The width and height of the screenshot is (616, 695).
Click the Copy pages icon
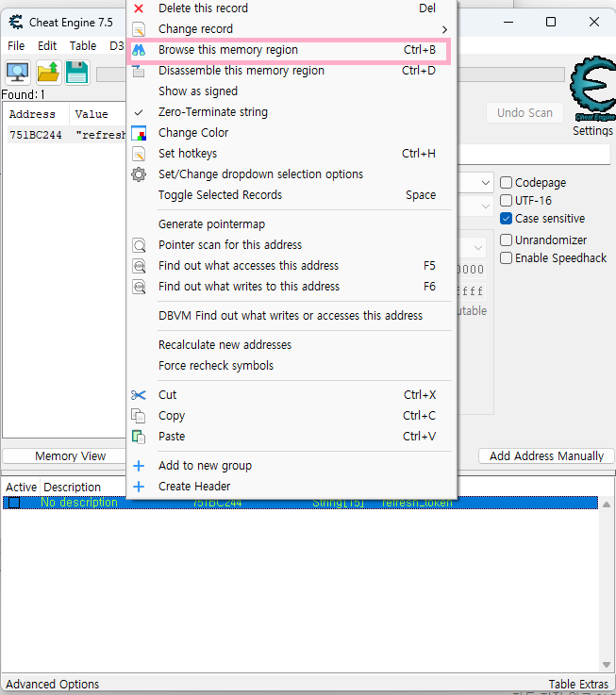(x=139, y=416)
